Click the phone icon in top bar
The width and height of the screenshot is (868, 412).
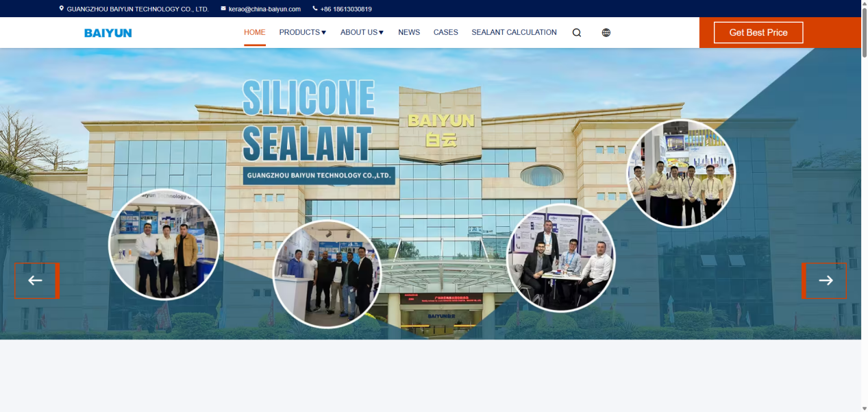(315, 9)
